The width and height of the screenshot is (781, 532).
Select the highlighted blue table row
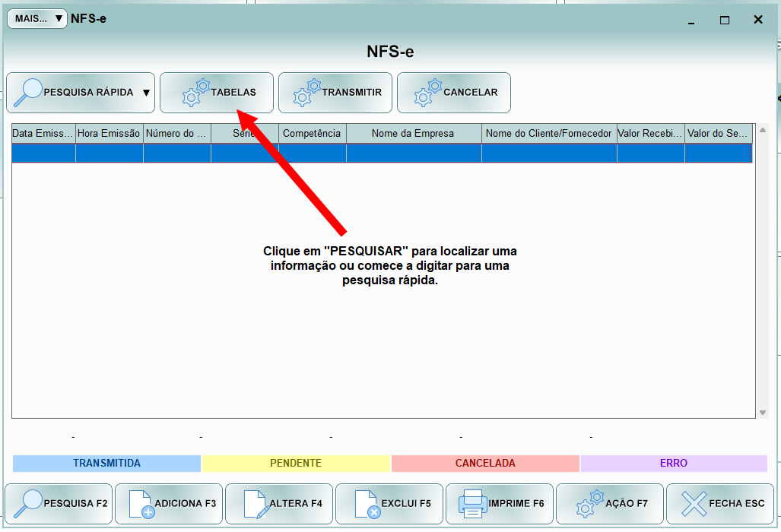tap(380, 153)
